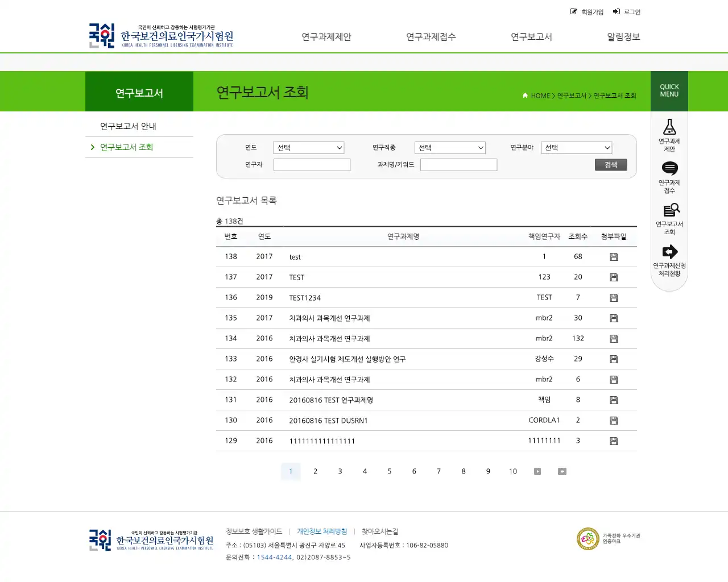Select 연구보고서 안내 in the side menu
The image size is (728, 582).
pos(128,126)
